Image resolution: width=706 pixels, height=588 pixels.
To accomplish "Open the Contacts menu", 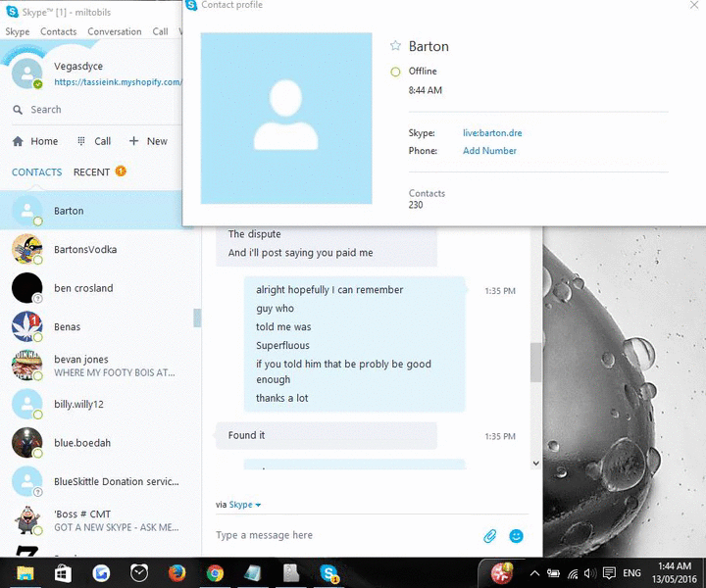I will pos(59,31).
